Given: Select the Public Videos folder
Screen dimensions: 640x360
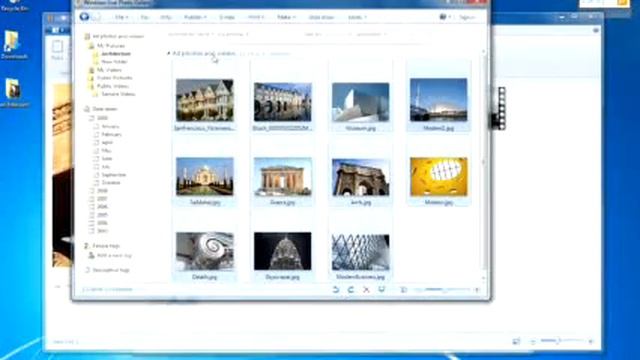Looking at the screenshot, I should [x=109, y=86].
